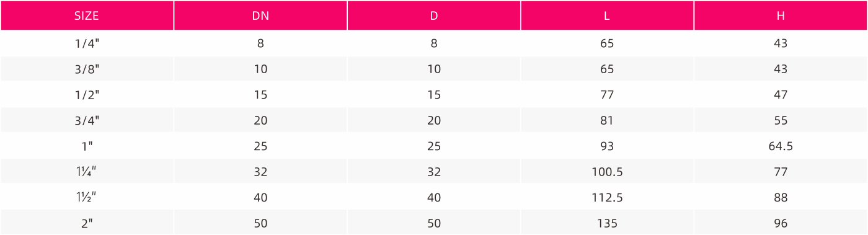
Task: Click the H value 96
Action: [781, 223]
